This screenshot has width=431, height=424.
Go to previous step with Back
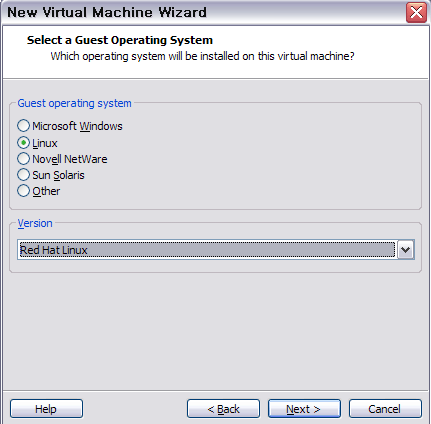(223, 409)
